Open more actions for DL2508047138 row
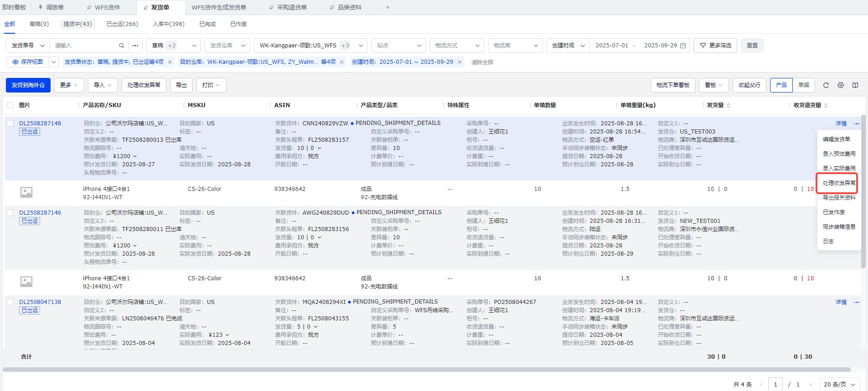Screen dimensions: 868x391 tap(857, 302)
